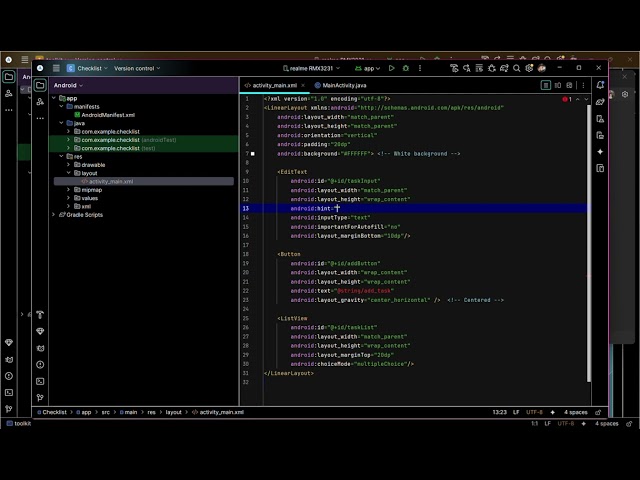The width and height of the screenshot is (640, 480).
Task: Click the Search Everywhere magnifier icon
Action: [517, 68]
